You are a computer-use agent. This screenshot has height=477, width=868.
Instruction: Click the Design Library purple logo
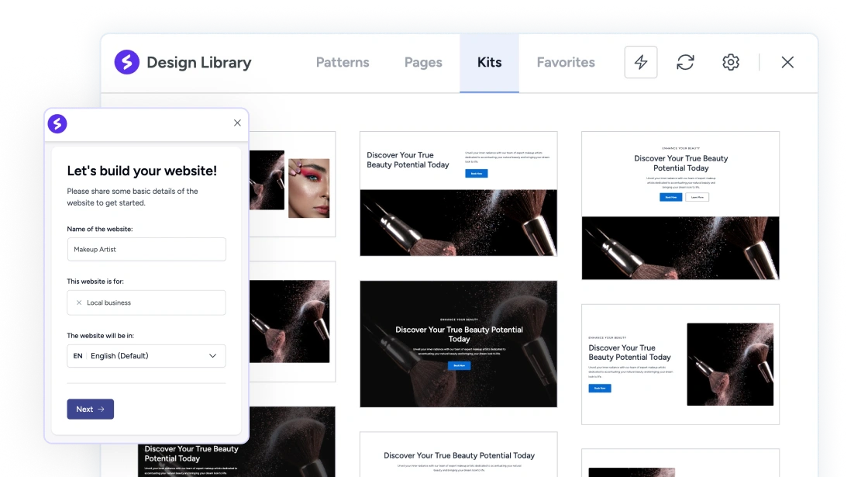127,62
